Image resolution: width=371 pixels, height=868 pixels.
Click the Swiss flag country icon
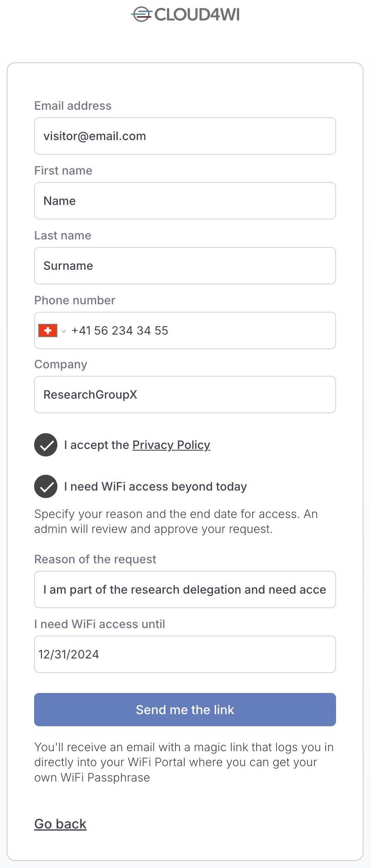pyautogui.click(x=48, y=331)
